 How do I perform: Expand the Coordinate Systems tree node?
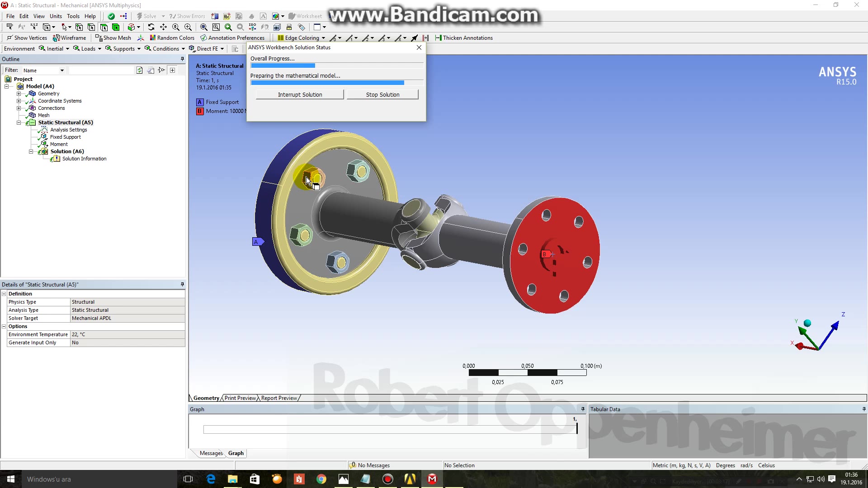[x=19, y=101]
